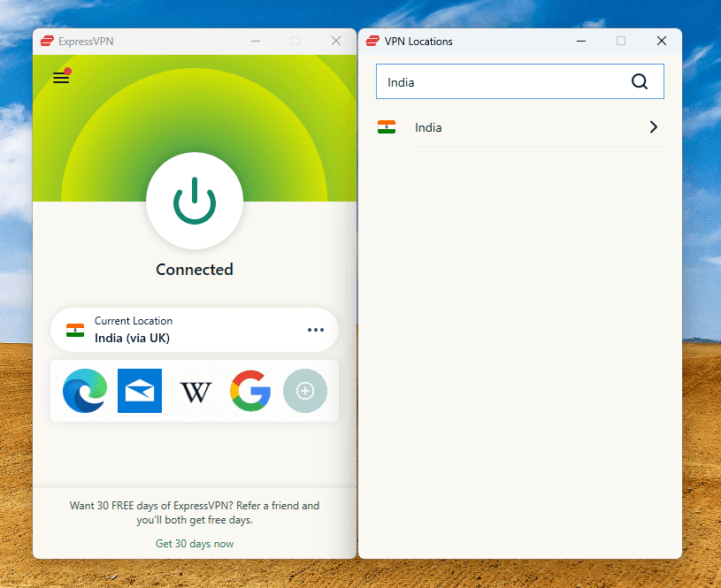Open the Mail app shortcut
The width and height of the screenshot is (721, 588).
140,391
